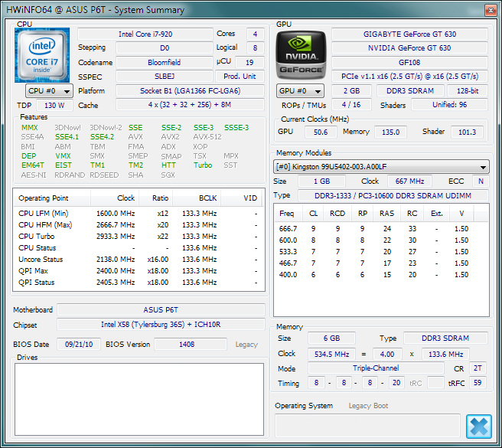The image size is (502, 448).
Task: Click the NVIDIA GeForce logo
Action: tap(301, 55)
